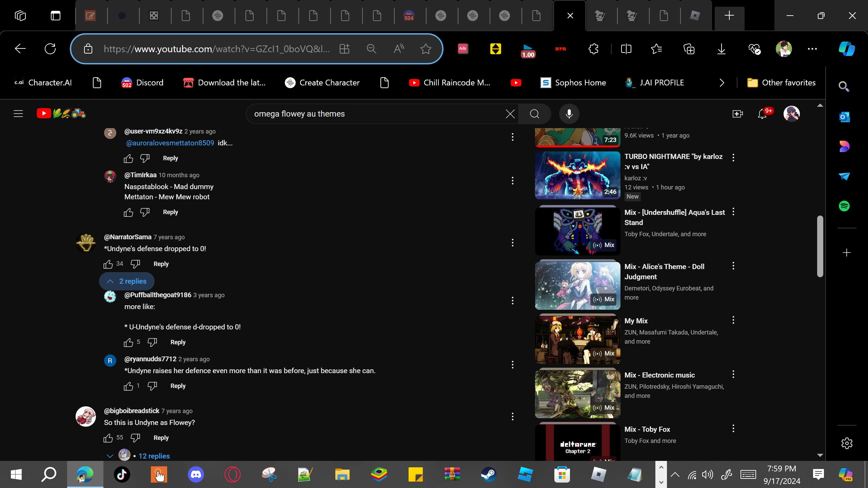Click YouTube voice search microphone icon
Viewport: 868px width, 488px height.
[569, 114]
